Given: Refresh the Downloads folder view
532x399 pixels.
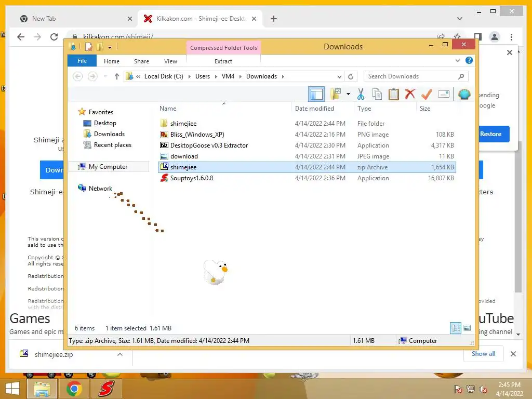Looking at the screenshot, I should point(351,77).
